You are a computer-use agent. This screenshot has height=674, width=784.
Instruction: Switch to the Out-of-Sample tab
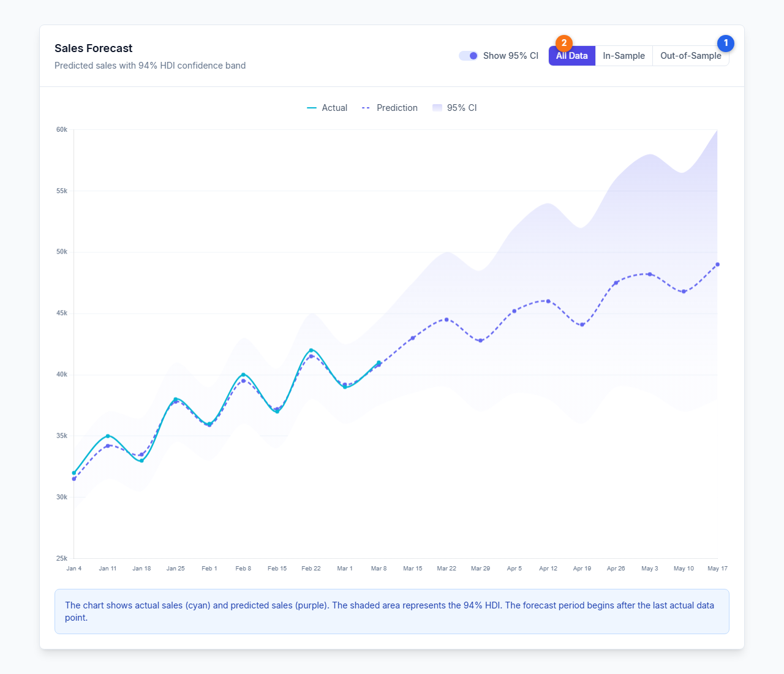pos(691,56)
